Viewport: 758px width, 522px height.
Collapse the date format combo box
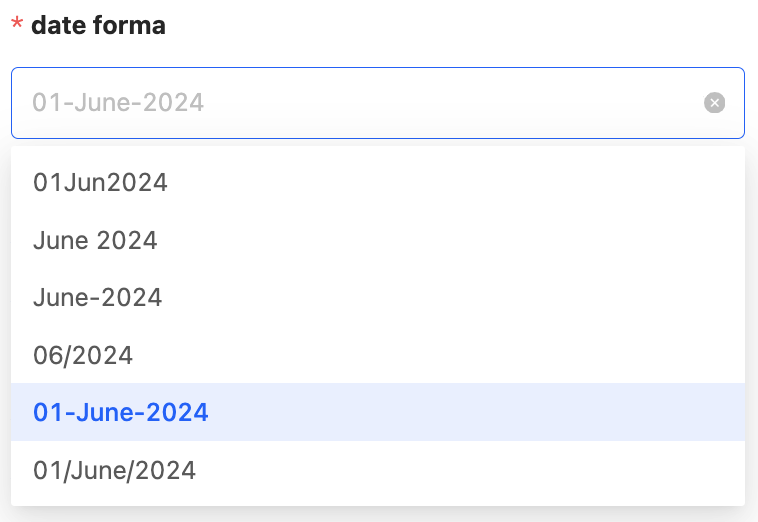[360, 103]
